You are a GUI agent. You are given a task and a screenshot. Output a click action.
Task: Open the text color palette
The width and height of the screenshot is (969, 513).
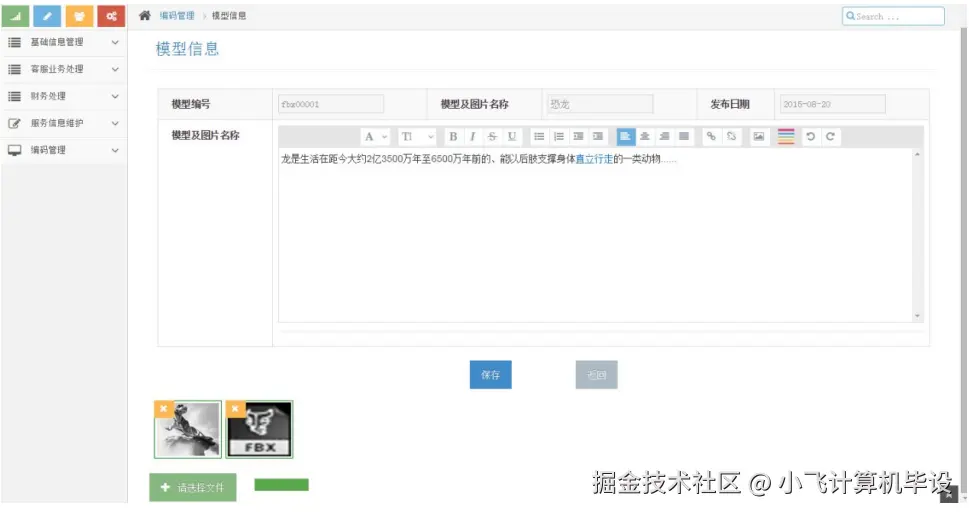[786, 137]
